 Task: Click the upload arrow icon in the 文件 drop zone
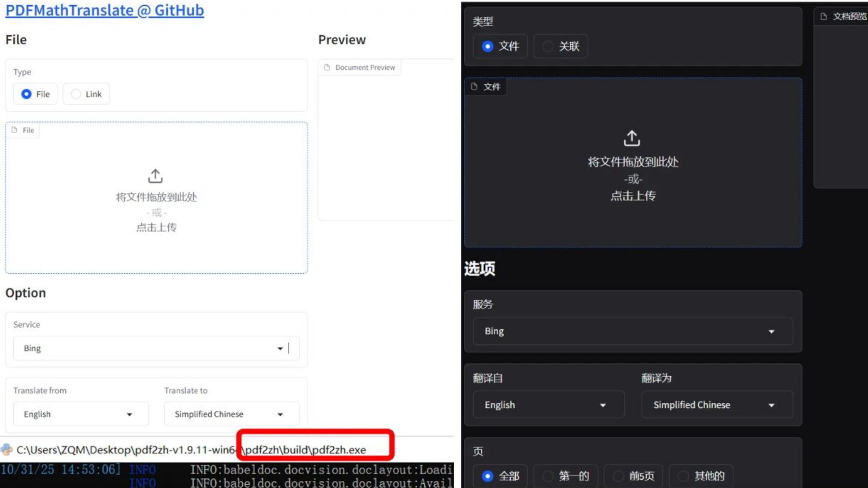[631, 139]
